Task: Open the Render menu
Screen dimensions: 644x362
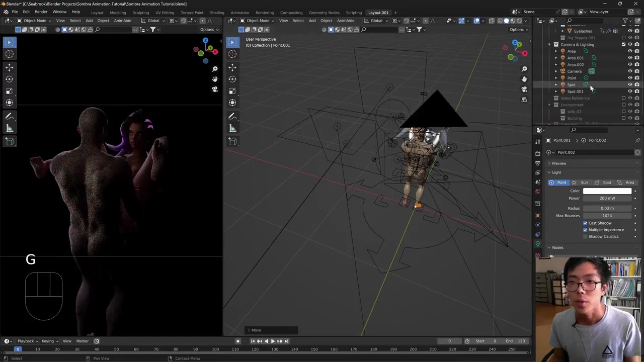Action: click(41, 12)
